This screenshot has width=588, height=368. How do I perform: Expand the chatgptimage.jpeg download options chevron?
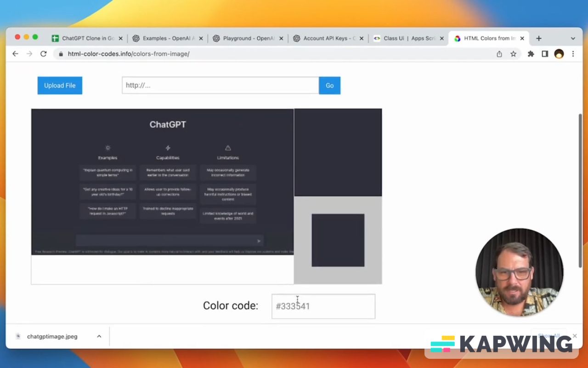(99, 337)
